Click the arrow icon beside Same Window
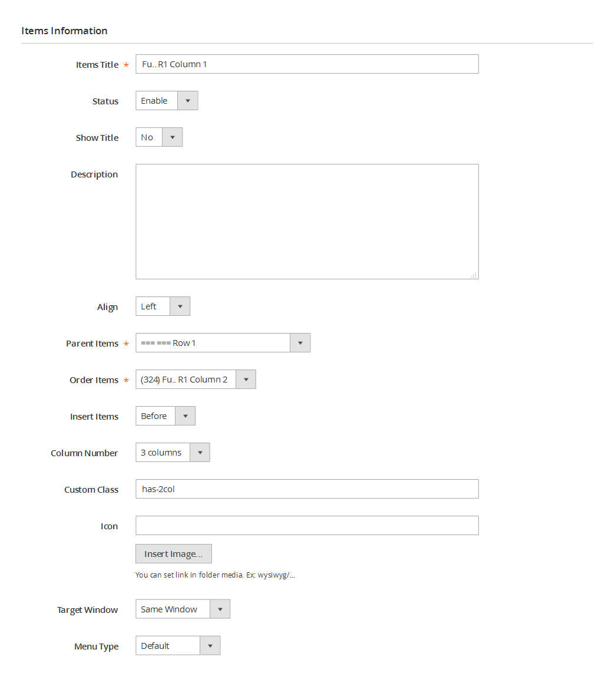This screenshot has height=686, width=616. click(220, 609)
